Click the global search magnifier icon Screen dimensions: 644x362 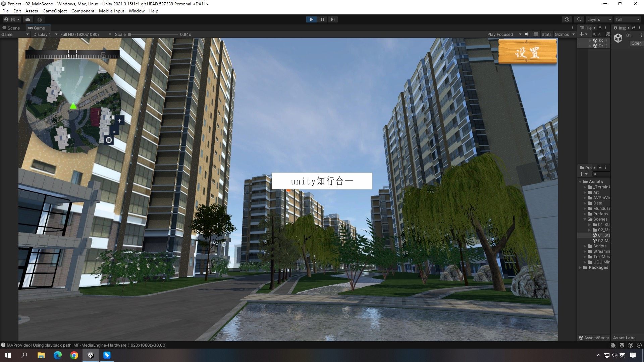(x=579, y=19)
